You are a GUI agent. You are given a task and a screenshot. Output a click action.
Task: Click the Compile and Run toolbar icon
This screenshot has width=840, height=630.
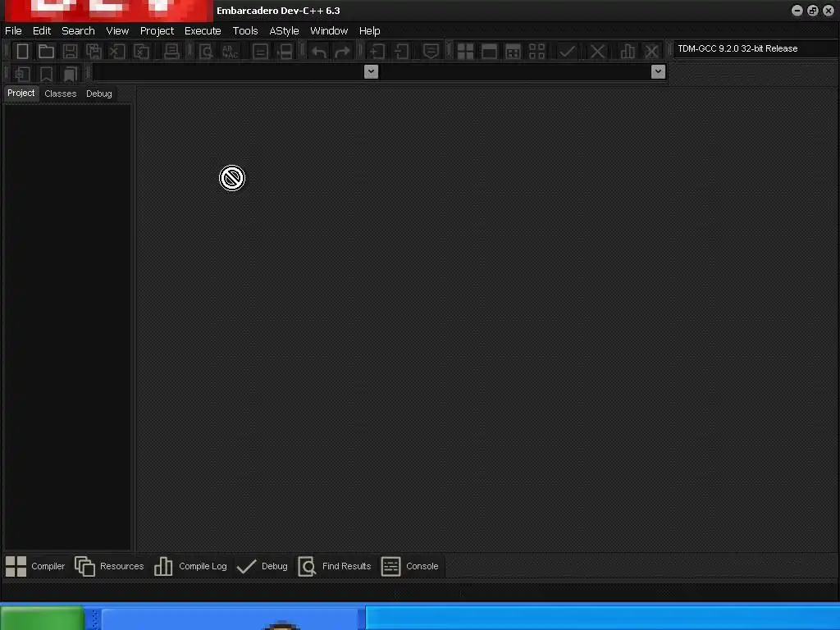pos(514,52)
